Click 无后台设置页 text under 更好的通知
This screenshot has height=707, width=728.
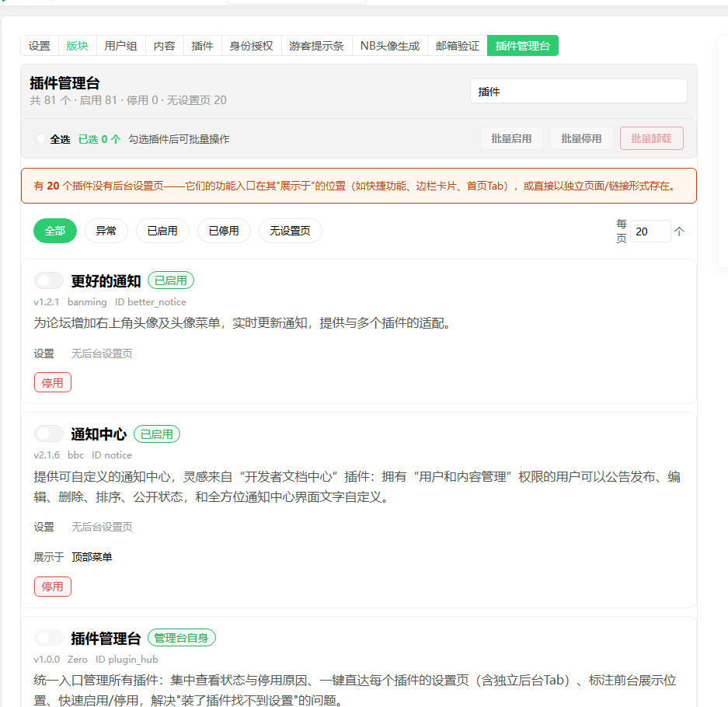pos(102,353)
